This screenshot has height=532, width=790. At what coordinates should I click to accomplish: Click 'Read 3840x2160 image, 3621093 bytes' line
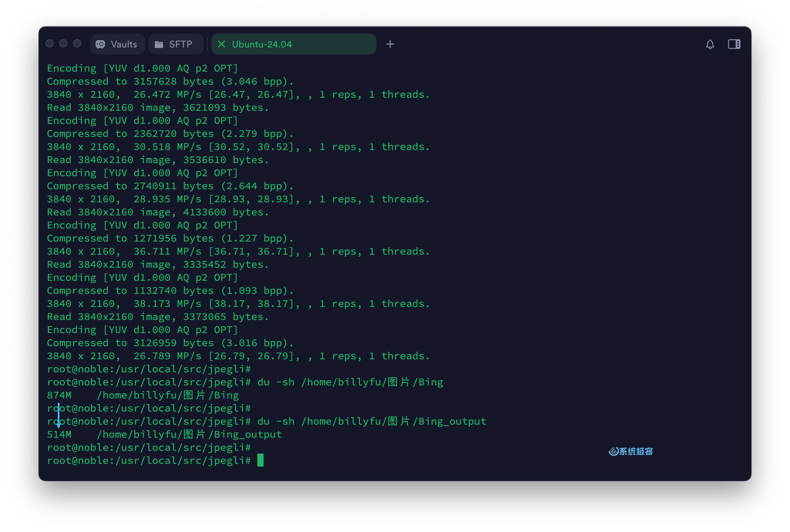pos(158,108)
